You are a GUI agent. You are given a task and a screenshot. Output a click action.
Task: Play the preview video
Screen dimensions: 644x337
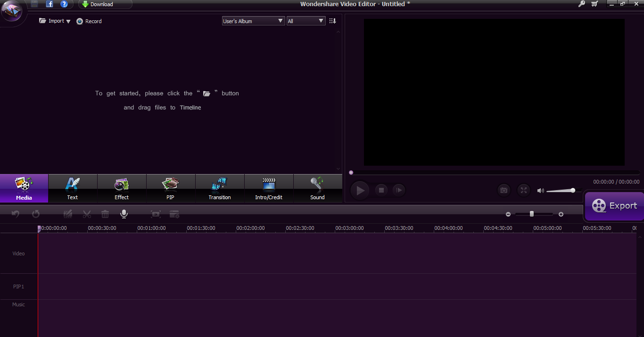coord(361,190)
